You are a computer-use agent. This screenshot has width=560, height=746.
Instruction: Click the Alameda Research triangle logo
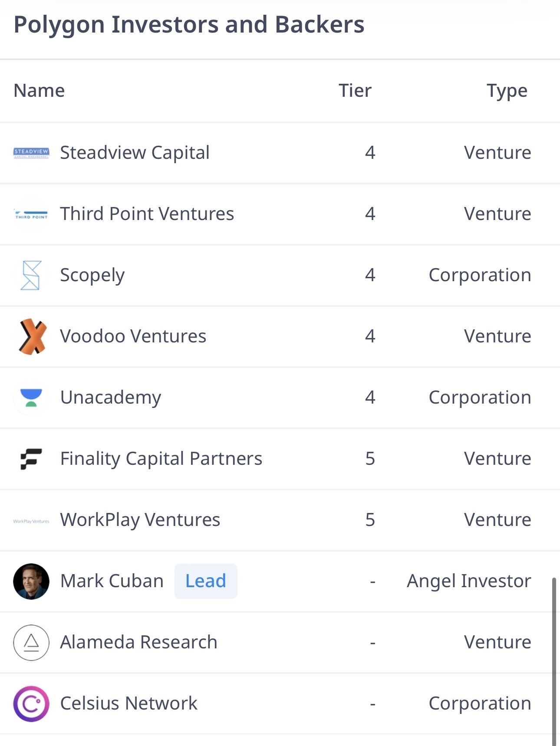[31, 642]
